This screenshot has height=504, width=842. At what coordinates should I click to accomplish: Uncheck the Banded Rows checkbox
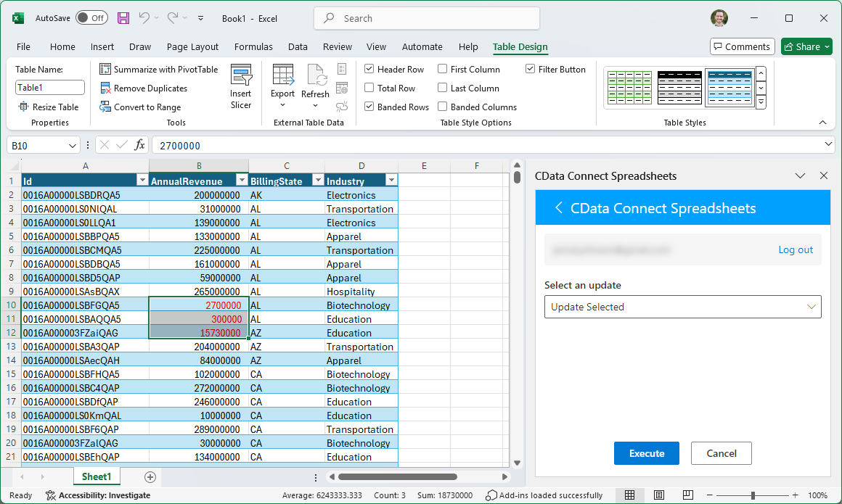(x=369, y=107)
